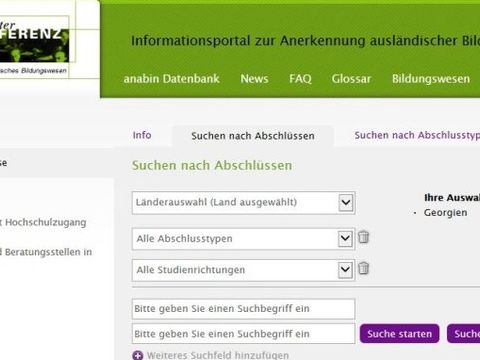Expand the Alle Studienrichtungen dropdown arrow
This screenshot has height=360, width=480.
tap(345, 270)
